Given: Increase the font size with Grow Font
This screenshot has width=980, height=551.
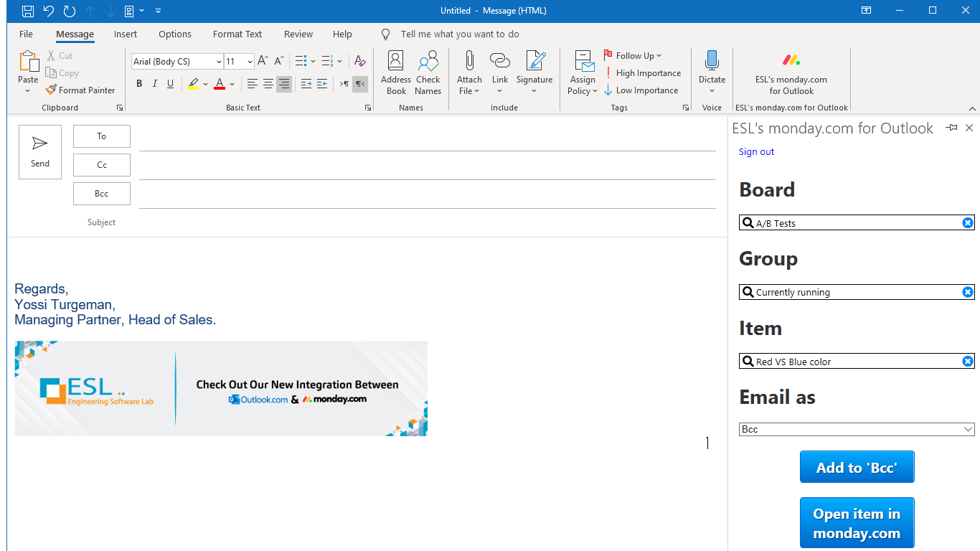Looking at the screenshot, I should pyautogui.click(x=263, y=61).
